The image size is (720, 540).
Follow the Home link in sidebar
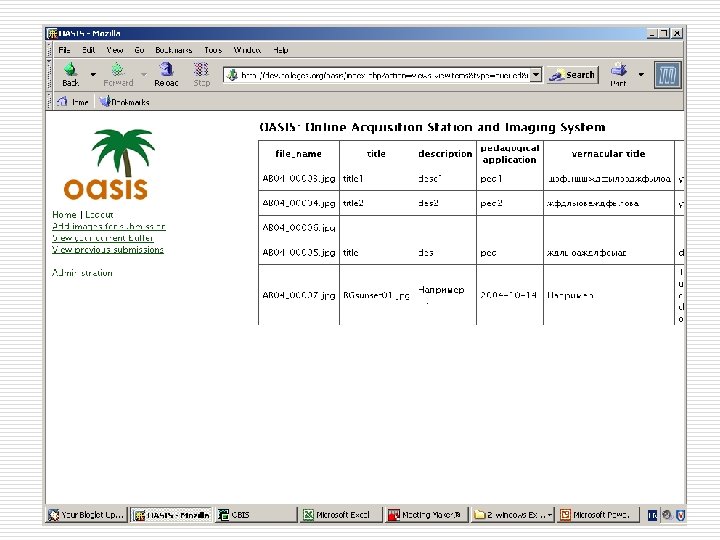point(64,214)
